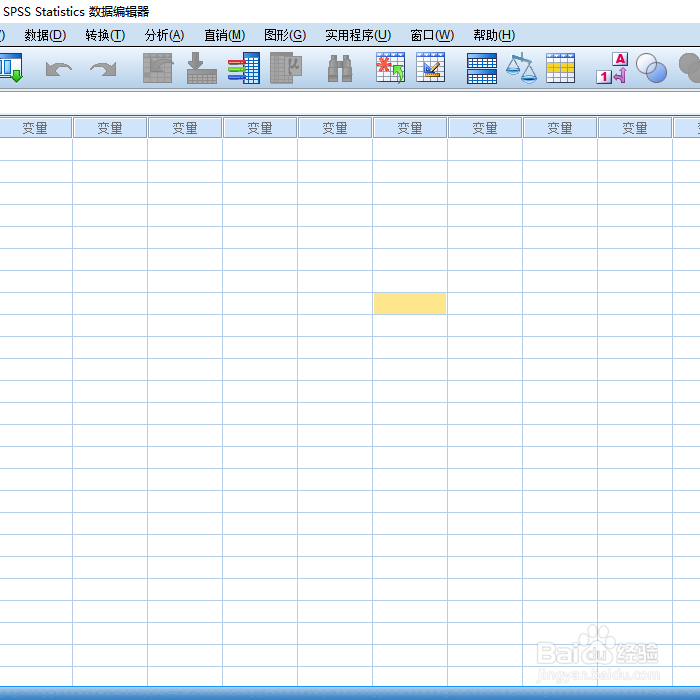
Task: Open the 帮助(H) menu
Action: coord(494,35)
